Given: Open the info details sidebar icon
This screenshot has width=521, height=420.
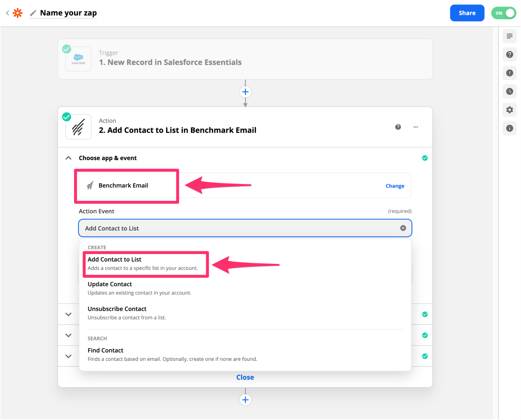Looking at the screenshot, I should pos(509,128).
